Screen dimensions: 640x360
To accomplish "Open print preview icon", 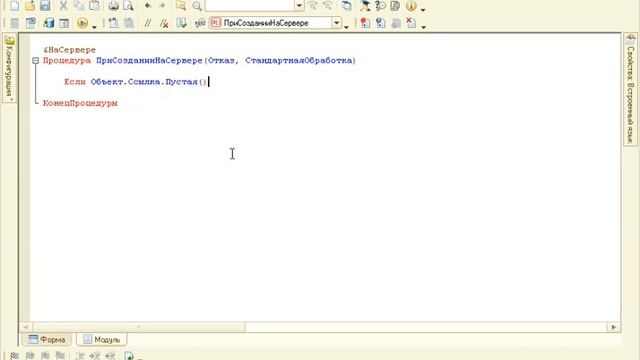I will (x=129, y=6).
